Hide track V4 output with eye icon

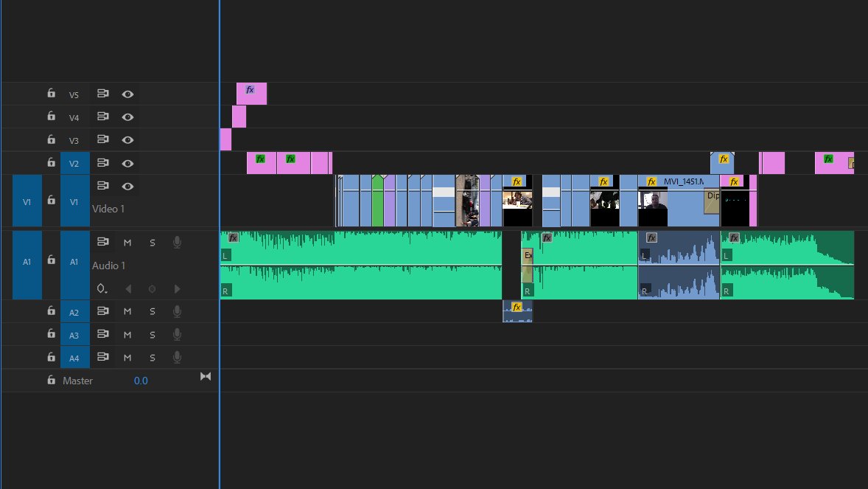click(x=127, y=117)
